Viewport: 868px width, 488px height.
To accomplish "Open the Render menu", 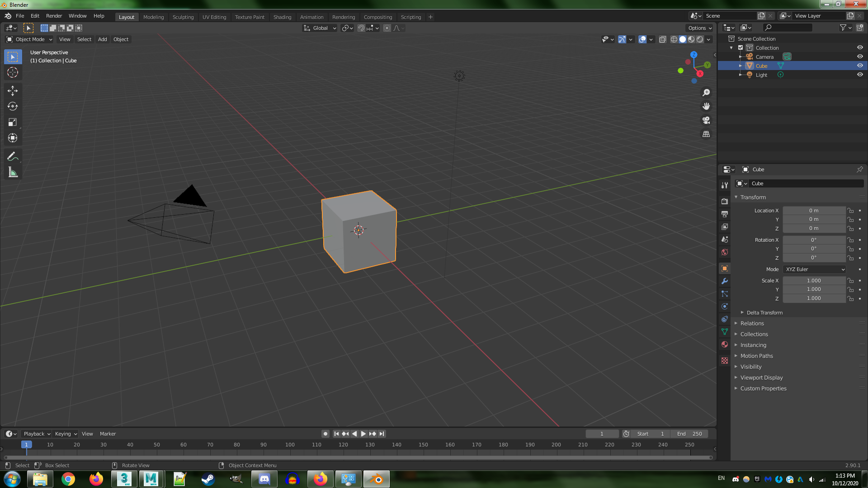I will tap(54, 16).
